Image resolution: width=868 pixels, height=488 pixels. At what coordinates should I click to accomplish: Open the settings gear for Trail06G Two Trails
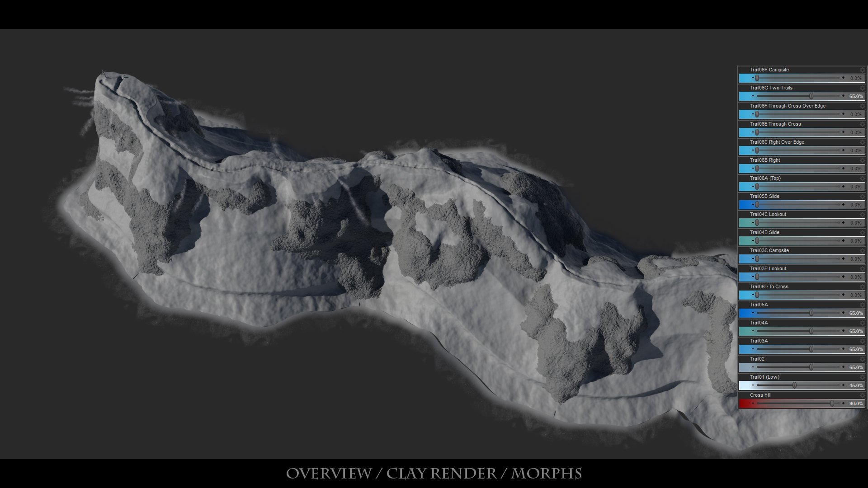[863, 88]
